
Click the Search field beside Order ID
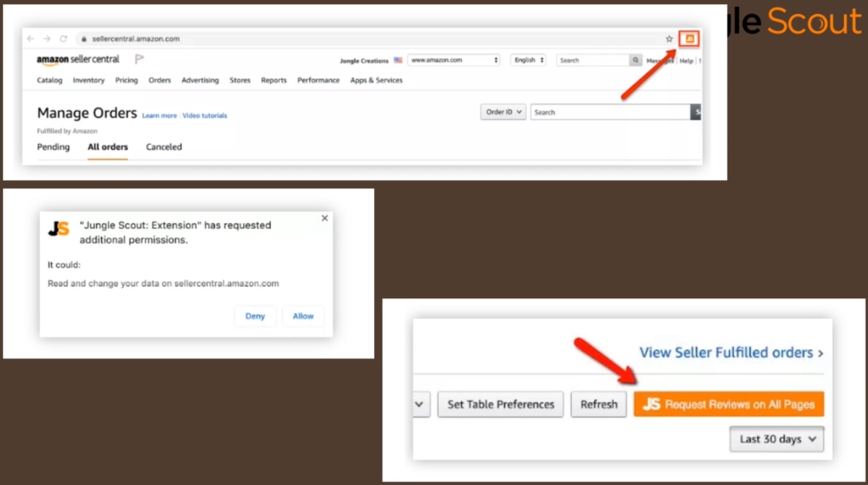tap(610, 112)
